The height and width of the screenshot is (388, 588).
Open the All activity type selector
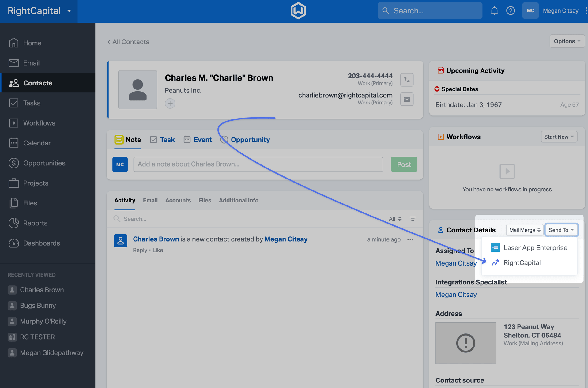point(395,219)
